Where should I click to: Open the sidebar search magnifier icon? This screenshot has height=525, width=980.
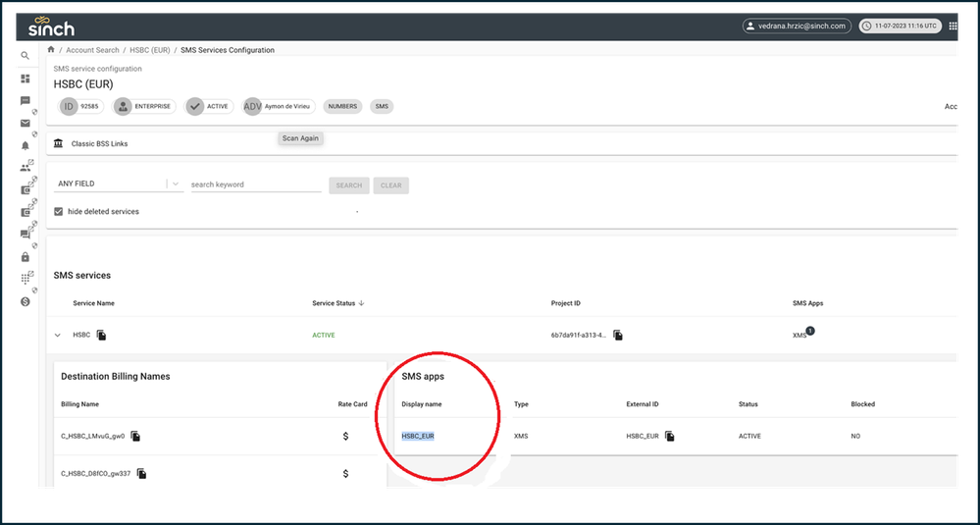25,56
